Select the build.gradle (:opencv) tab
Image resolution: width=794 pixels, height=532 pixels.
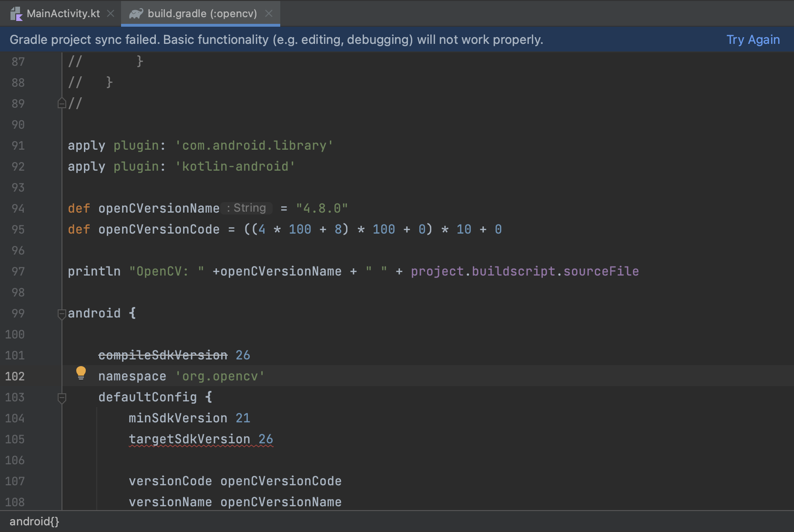202,13
